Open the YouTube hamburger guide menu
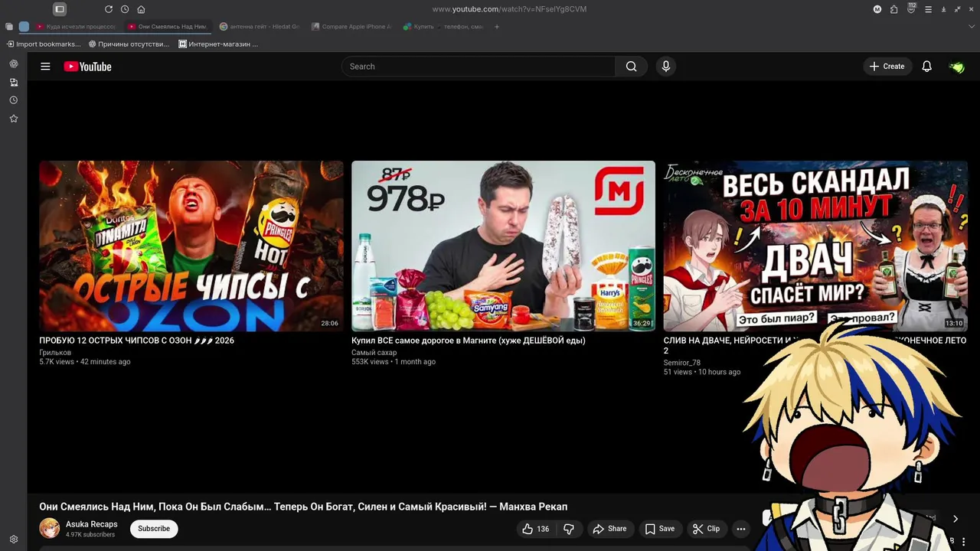The width and height of the screenshot is (980, 551). [x=45, y=67]
